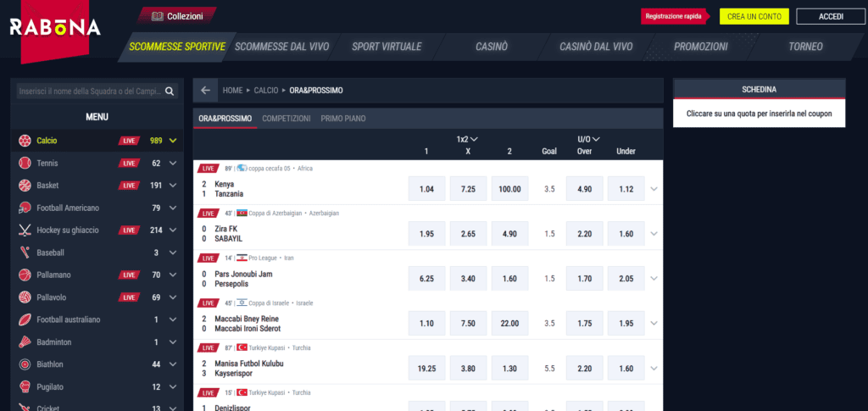This screenshot has height=411, width=868.
Task: Click the search magnifier icon
Action: click(x=170, y=92)
